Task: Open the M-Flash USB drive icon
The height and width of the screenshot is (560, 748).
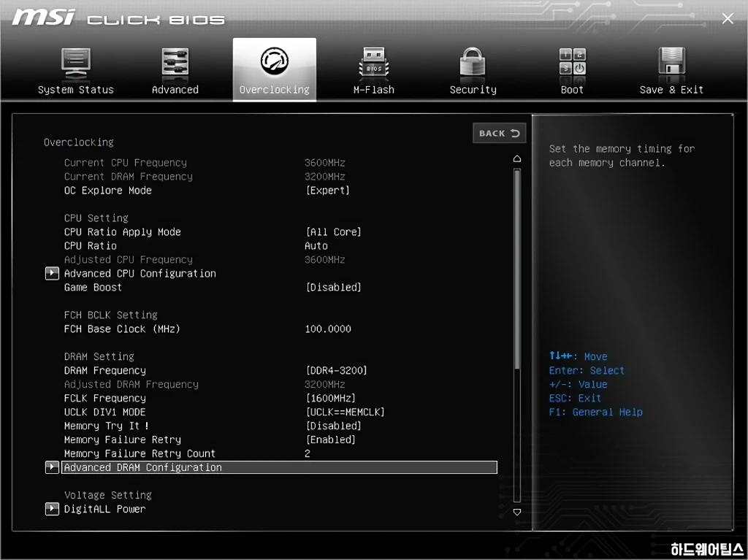Action: (x=373, y=63)
